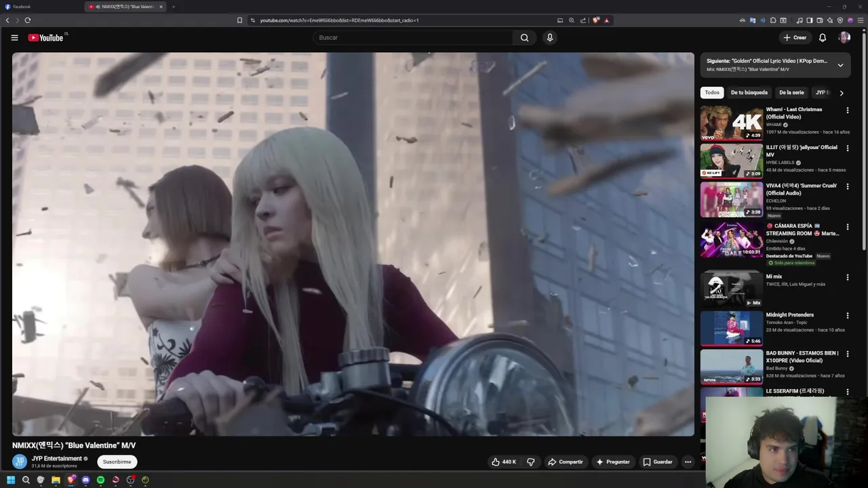The width and height of the screenshot is (868, 488).
Task: Open the Brave Wallet icon
Action: [820, 20]
